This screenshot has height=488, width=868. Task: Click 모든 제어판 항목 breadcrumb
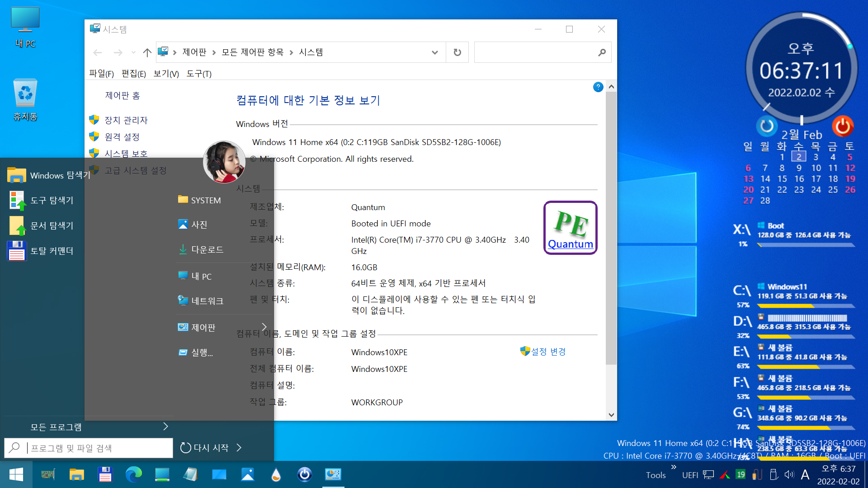coord(253,52)
